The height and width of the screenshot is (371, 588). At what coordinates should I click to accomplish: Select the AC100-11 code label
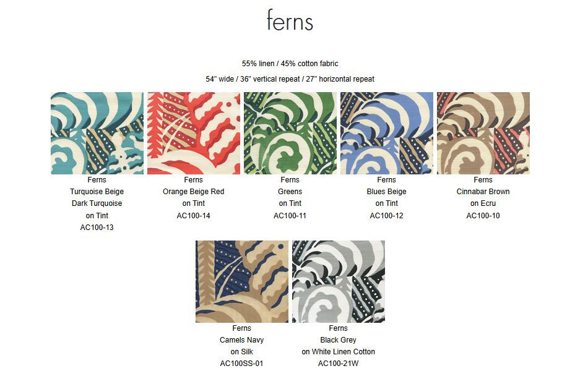tap(290, 216)
